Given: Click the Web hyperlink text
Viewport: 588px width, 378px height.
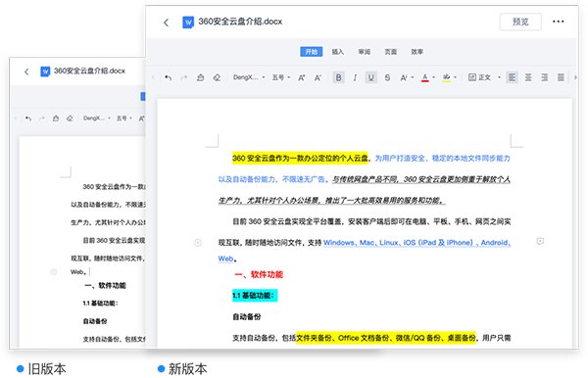Looking at the screenshot, I should tap(225, 259).
